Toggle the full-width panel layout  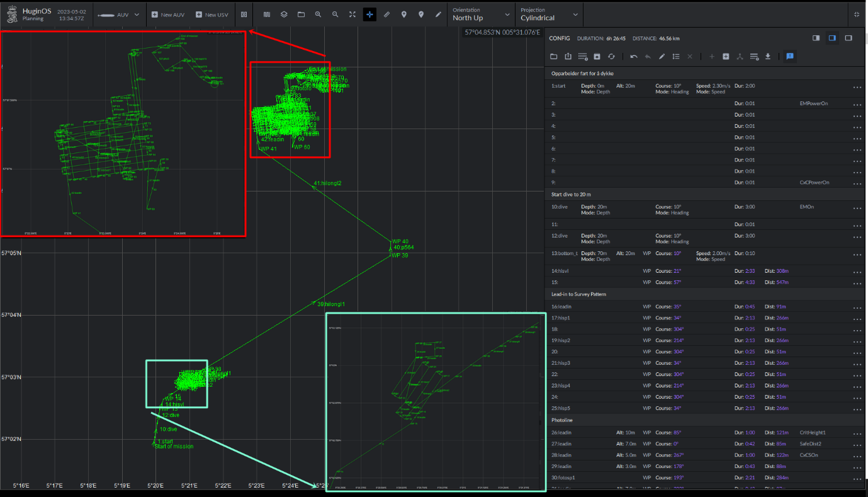(848, 38)
